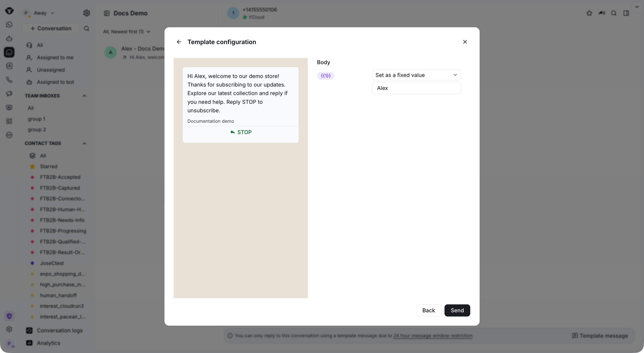Image resolution: width=644 pixels, height=353 pixels.
Task: Click the app logo at top left
Action: [9, 11]
